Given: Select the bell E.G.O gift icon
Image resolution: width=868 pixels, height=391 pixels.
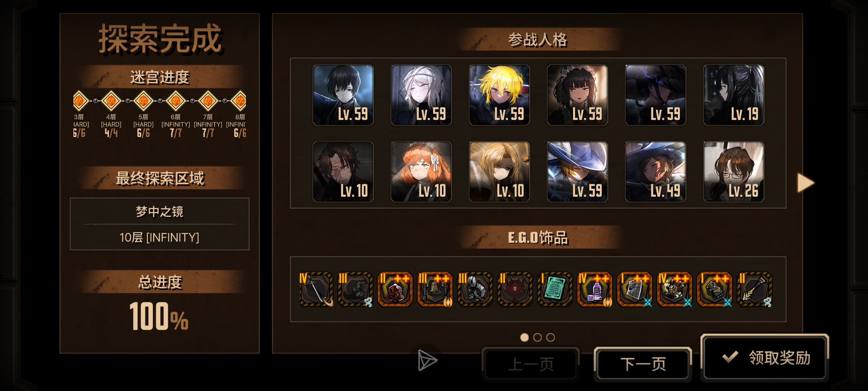Looking at the screenshot, I should pyautogui.click(x=435, y=289).
